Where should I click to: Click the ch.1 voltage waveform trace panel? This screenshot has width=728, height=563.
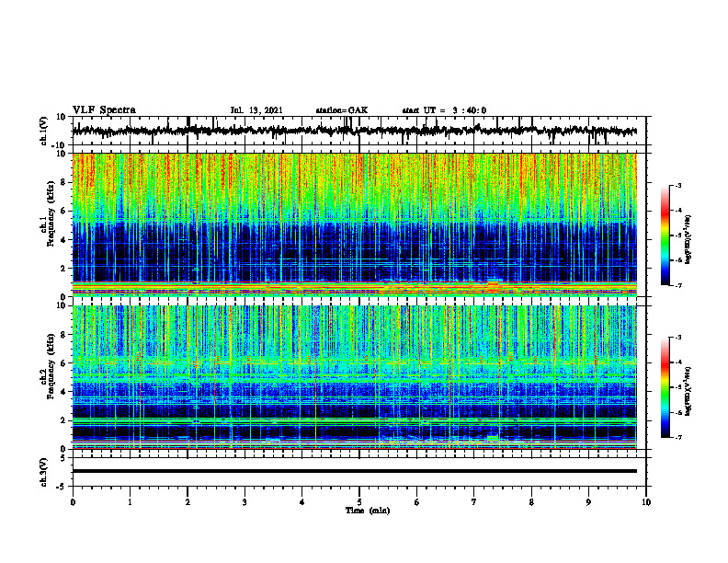coord(358,131)
